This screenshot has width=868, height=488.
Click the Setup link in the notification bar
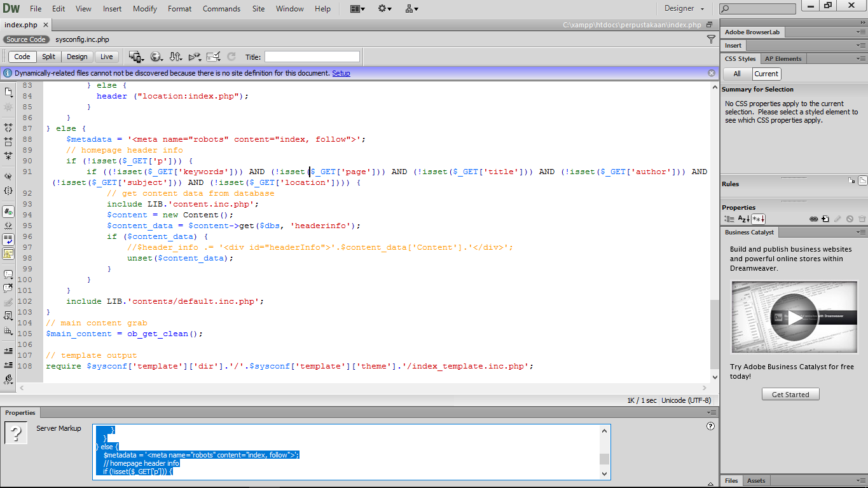[x=341, y=72]
